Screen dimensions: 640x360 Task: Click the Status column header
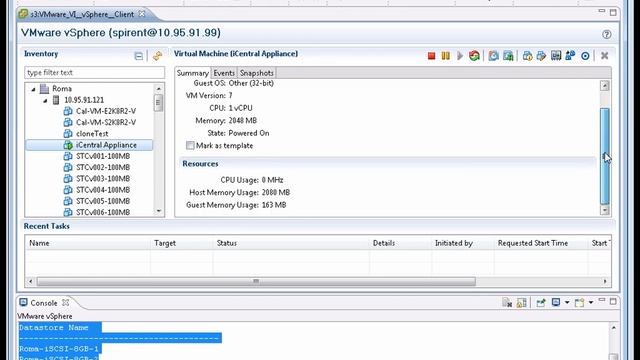click(291, 243)
